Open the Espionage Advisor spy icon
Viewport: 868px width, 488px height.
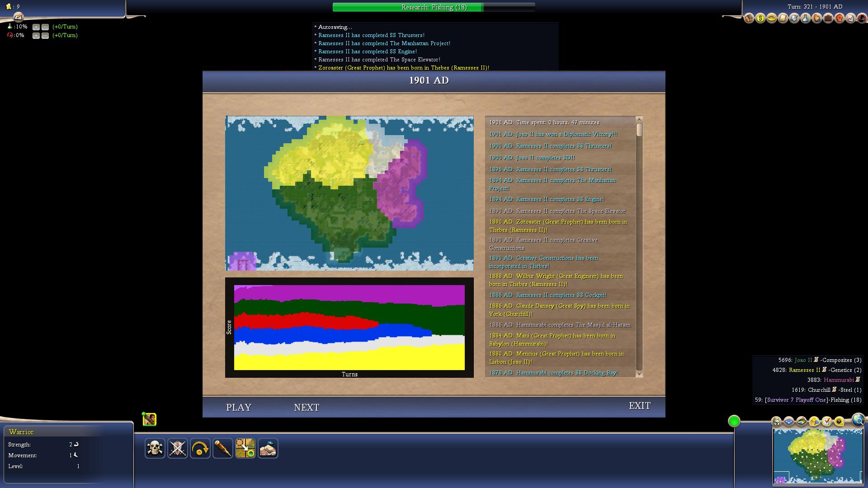pyautogui.click(x=862, y=18)
